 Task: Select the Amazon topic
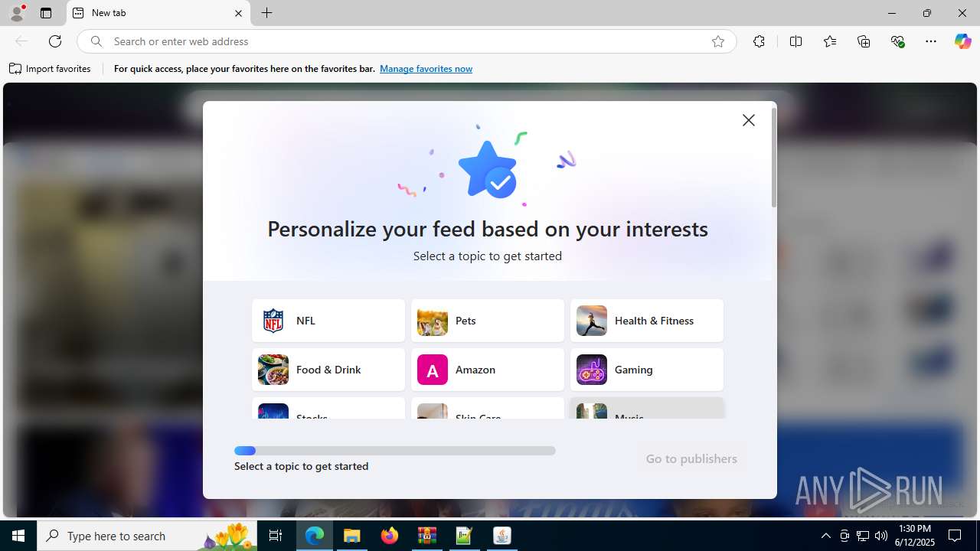click(488, 370)
